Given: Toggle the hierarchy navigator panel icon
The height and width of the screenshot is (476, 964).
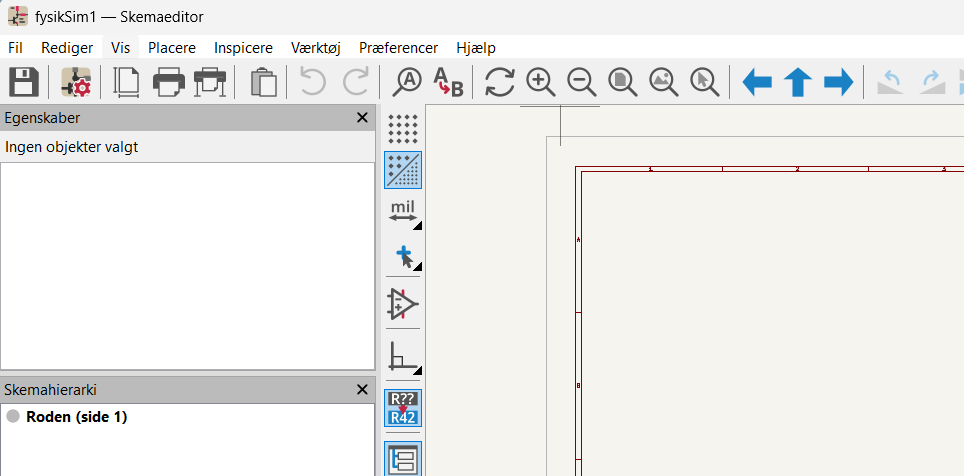Looking at the screenshot, I should [403, 459].
